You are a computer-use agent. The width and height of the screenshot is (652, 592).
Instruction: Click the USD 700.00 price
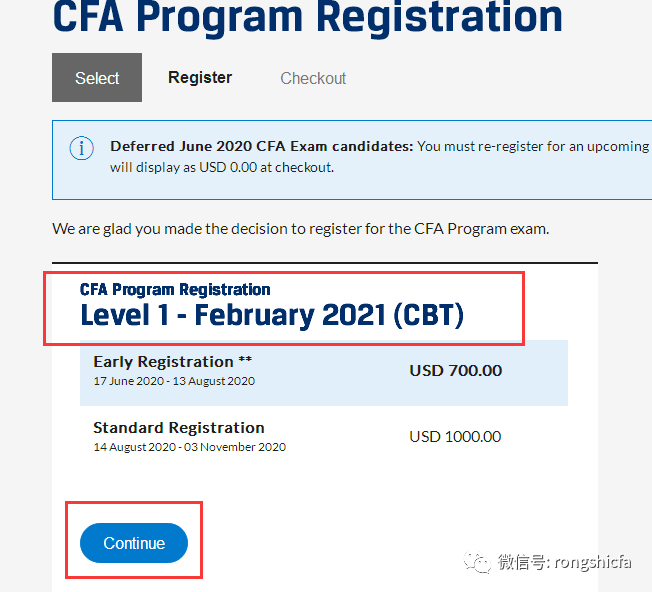pos(455,371)
